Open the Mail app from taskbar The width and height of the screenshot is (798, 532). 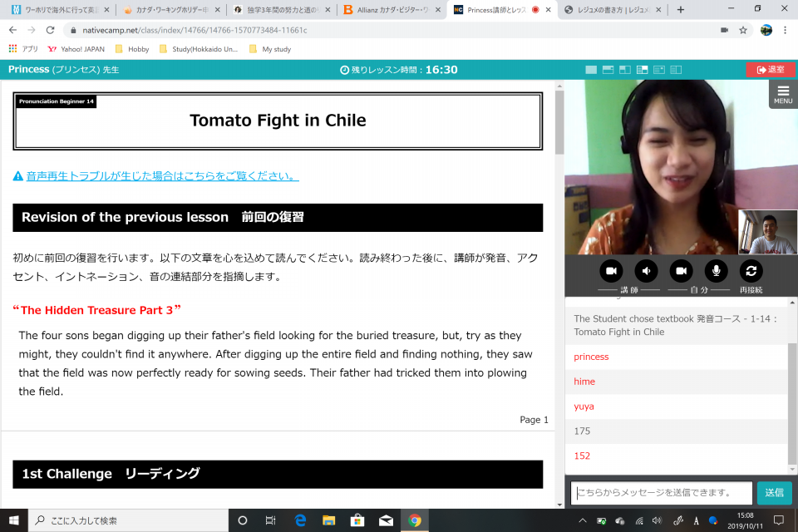point(386,520)
